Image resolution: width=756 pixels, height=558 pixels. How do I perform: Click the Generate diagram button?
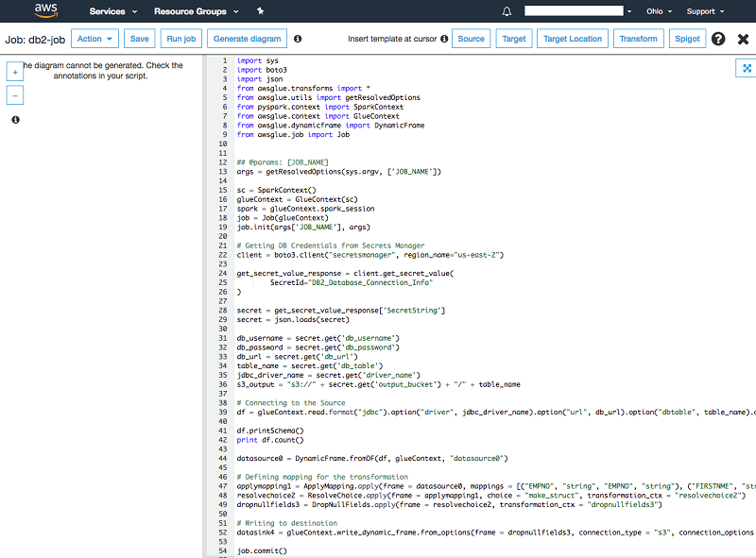[247, 39]
